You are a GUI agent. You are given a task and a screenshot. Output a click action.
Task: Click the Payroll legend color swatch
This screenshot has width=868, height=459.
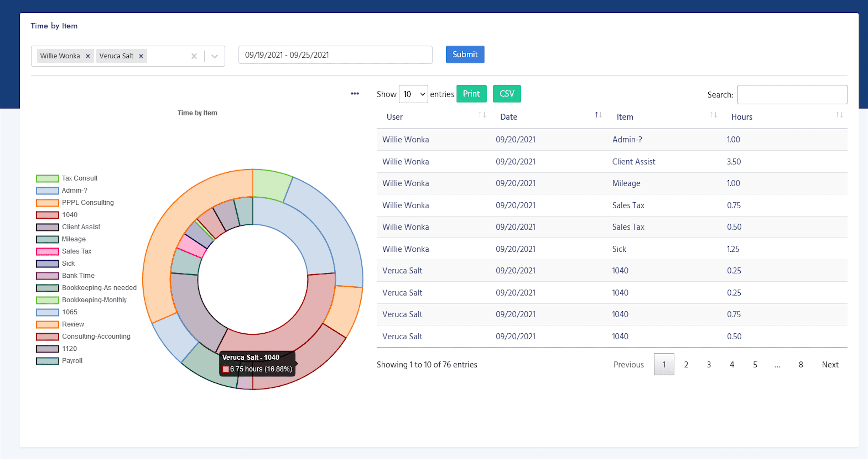click(47, 361)
